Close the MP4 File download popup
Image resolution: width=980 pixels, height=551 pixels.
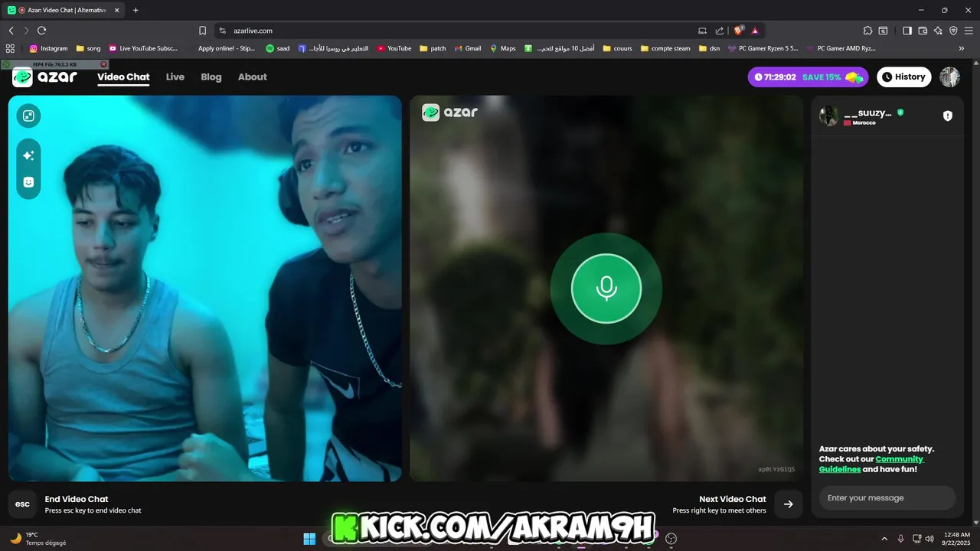click(x=104, y=64)
